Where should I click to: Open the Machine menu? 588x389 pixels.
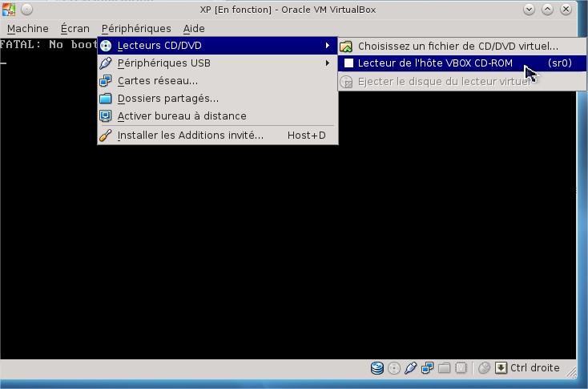(28, 29)
